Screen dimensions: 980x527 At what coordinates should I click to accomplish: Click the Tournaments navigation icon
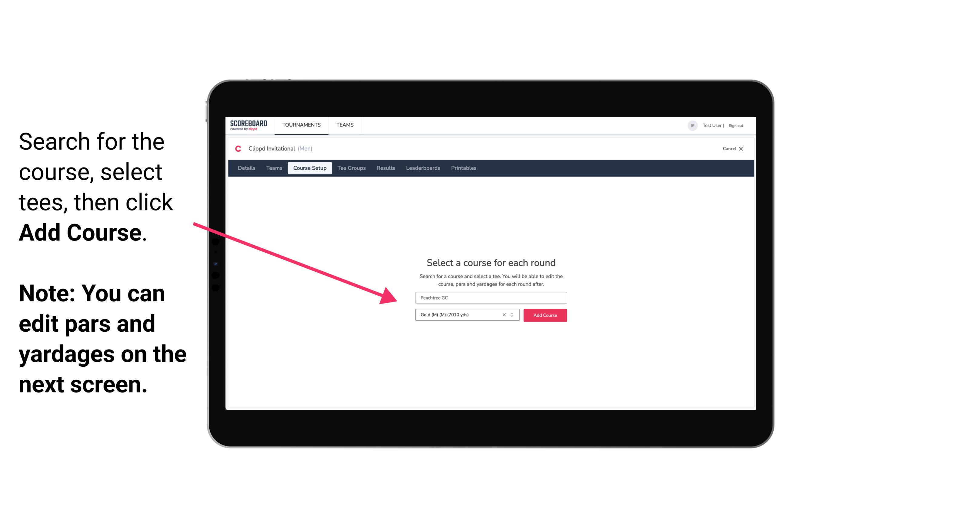click(x=301, y=125)
